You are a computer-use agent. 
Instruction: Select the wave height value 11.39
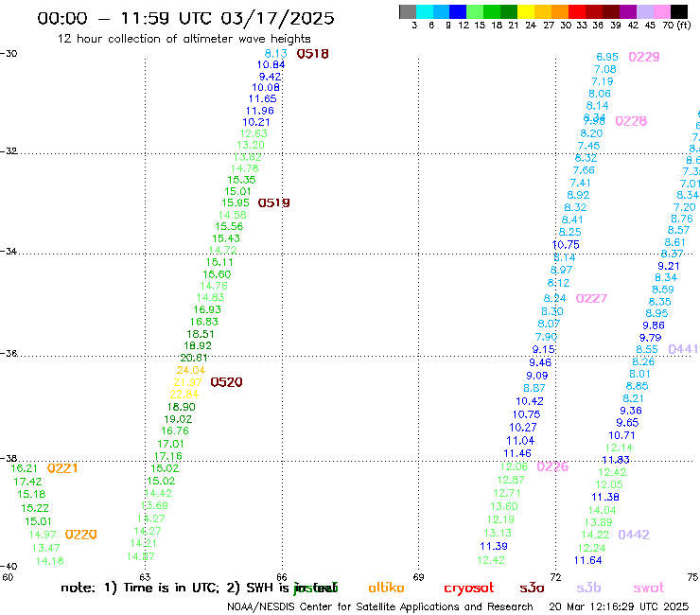tap(494, 546)
